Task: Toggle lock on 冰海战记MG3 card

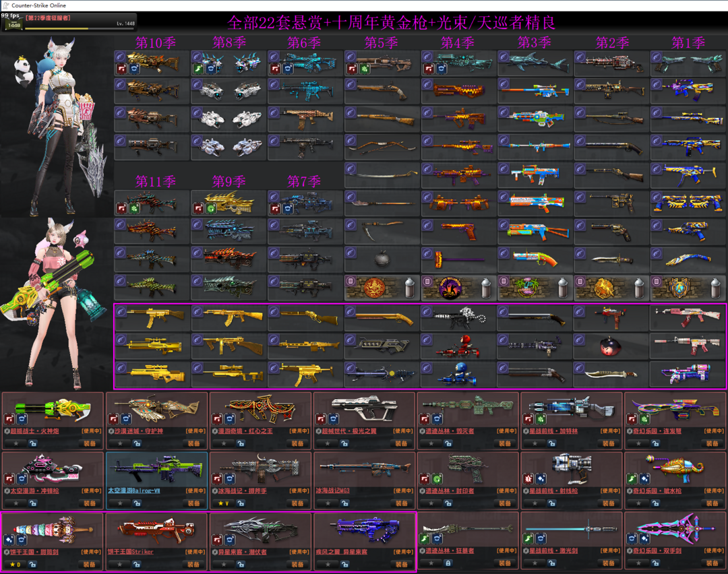Action: click(x=344, y=503)
